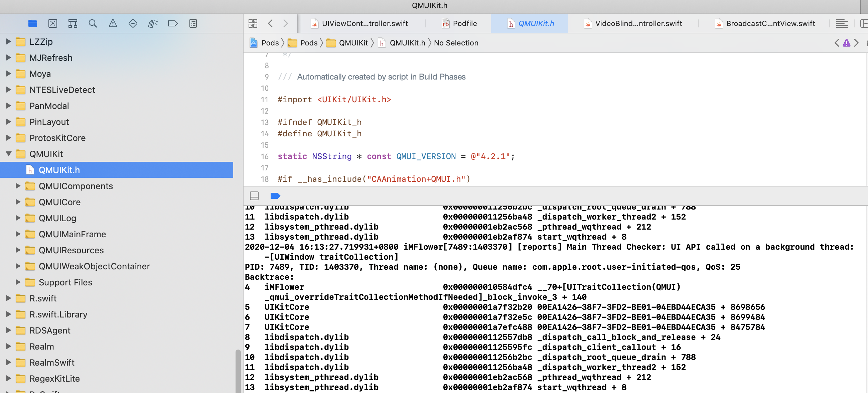Open the Find navigator (magnifying glass)
The image size is (868, 393).
pos(93,23)
